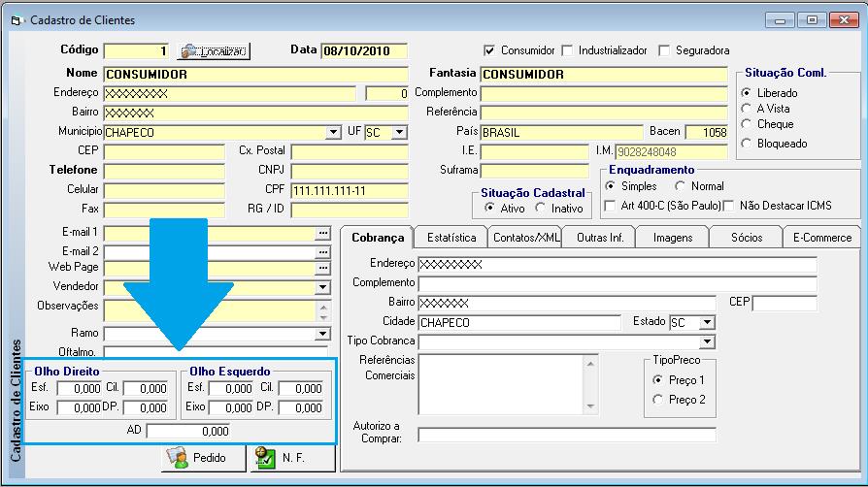Click Olho Direito Esf. field

pyautogui.click(x=80, y=388)
